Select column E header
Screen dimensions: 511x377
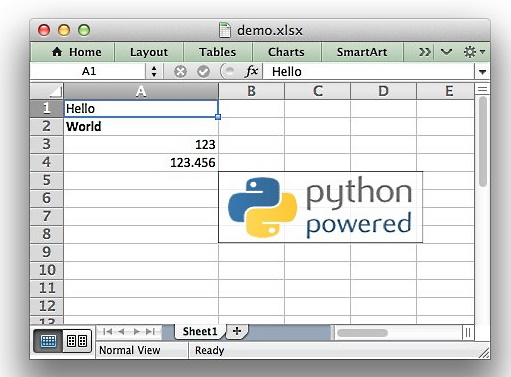point(445,91)
